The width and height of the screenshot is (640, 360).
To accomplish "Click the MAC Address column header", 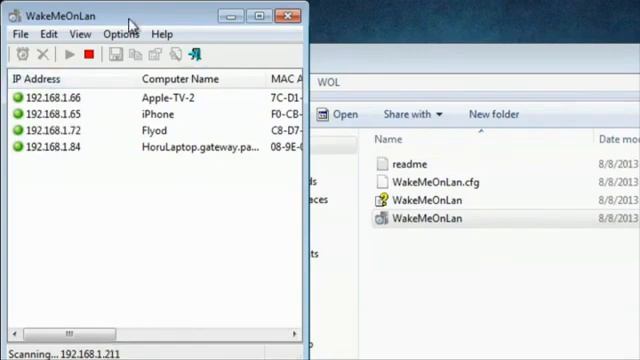I will click(x=285, y=79).
